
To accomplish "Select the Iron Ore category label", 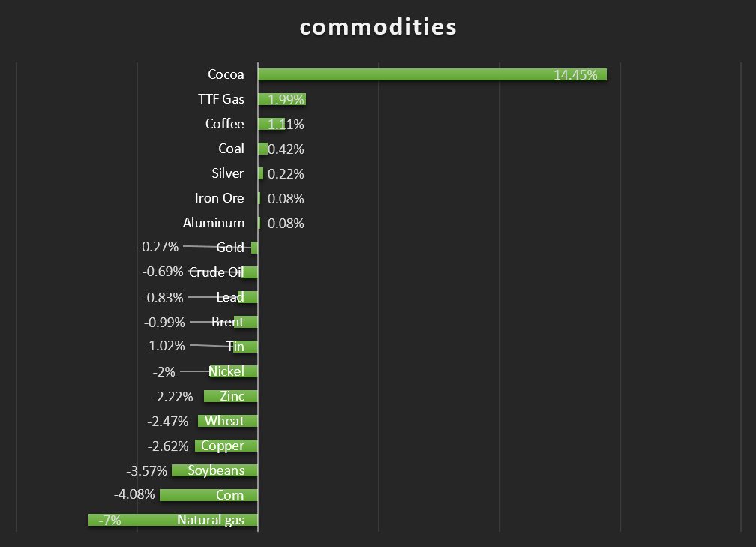I will tap(219, 198).
